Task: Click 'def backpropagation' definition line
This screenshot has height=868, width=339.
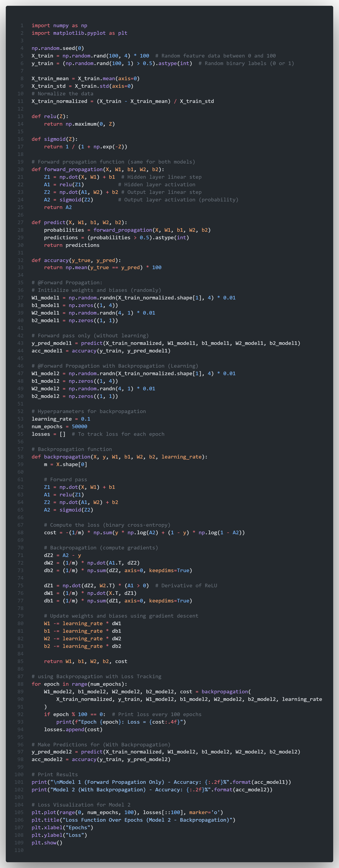Action: click(x=119, y=457)
